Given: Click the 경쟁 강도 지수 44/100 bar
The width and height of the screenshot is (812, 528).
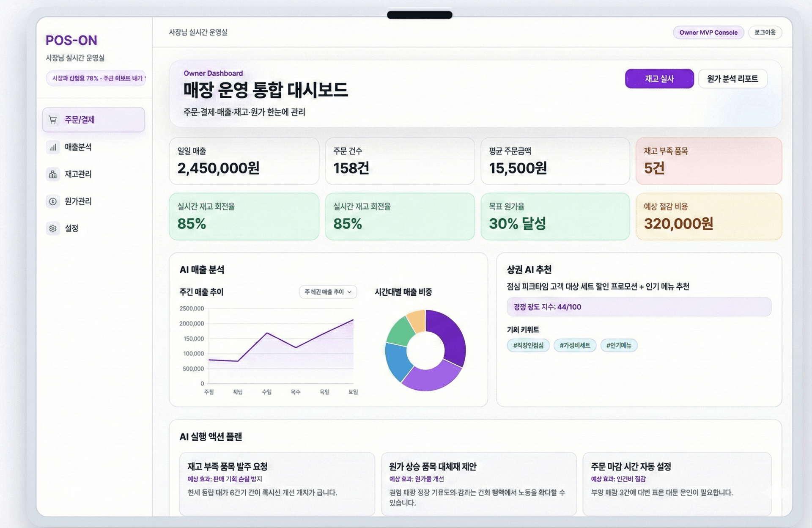Looking at the screenshot, I should tap(639, 307).
